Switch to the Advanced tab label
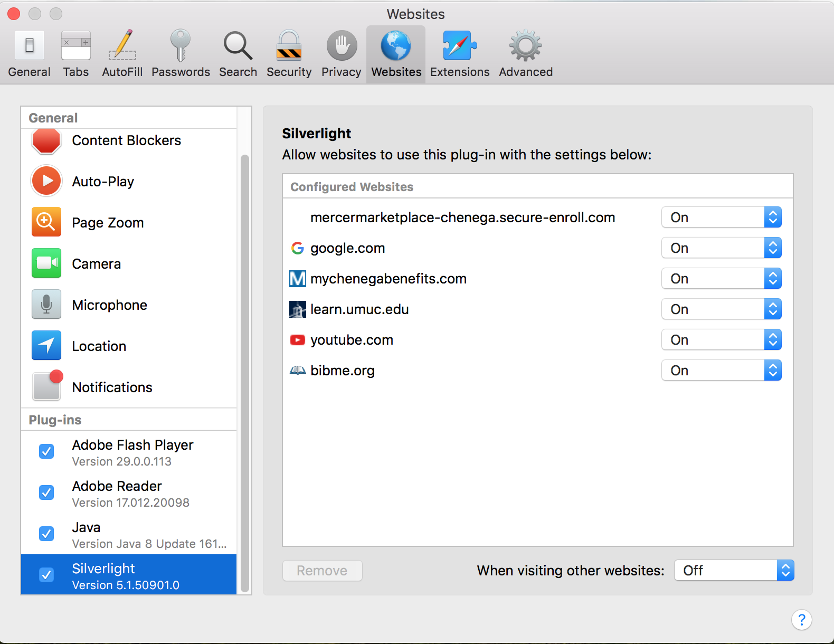The height and width of the screenshot is (644, 834). (x=526, y=72)
